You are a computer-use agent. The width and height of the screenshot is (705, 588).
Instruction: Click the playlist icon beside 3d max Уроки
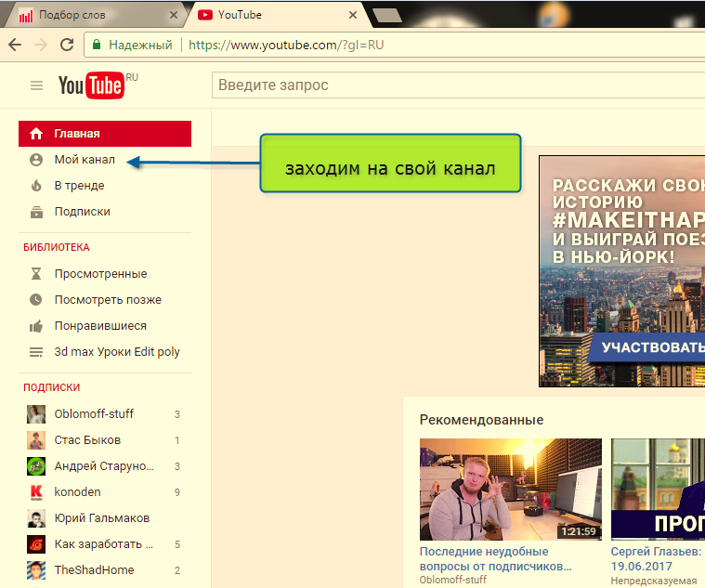(x=36, y=352)
